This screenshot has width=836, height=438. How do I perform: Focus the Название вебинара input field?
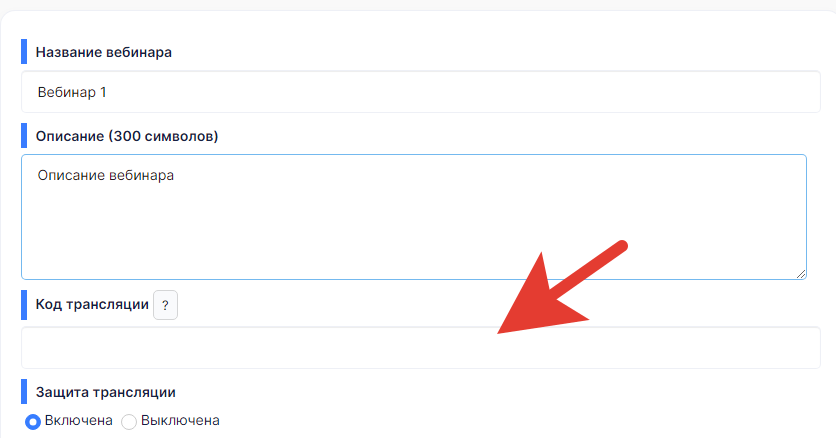(x=420, y=92)
